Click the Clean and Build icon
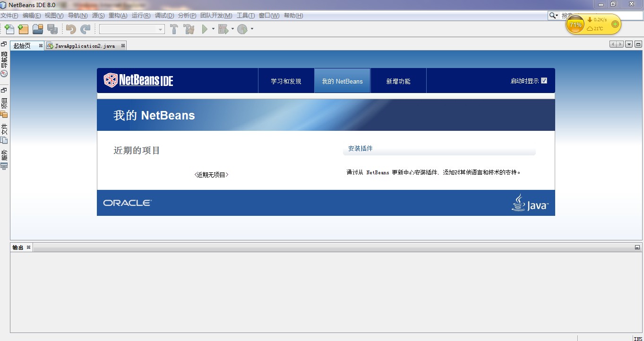This screenshot has height=341, width=644. pos(189,29)
